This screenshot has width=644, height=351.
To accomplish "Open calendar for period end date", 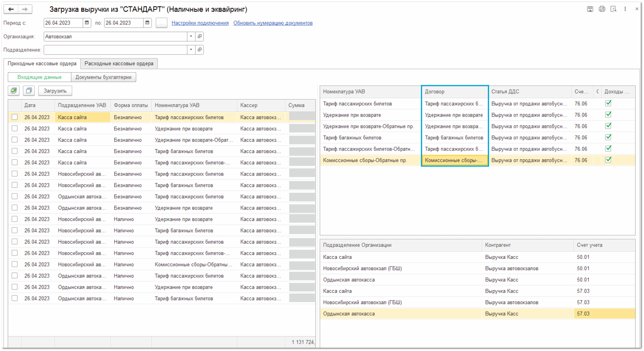I will pos(147,23).
